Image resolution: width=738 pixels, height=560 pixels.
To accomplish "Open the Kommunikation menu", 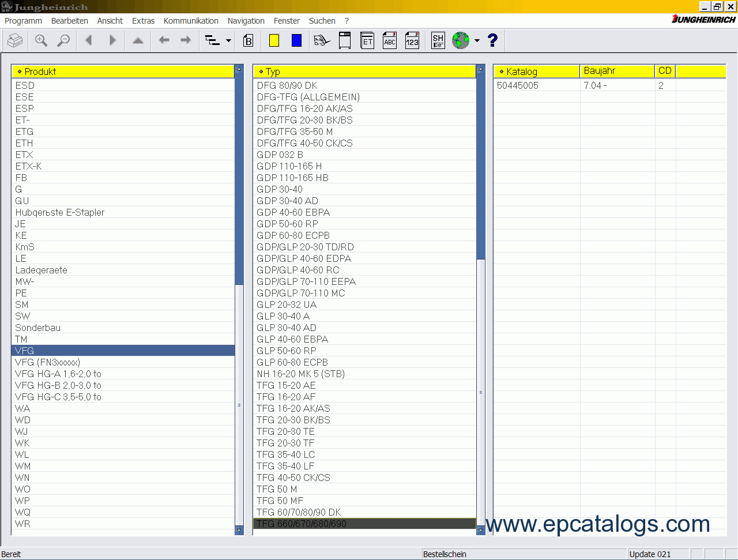I will 191,21.
